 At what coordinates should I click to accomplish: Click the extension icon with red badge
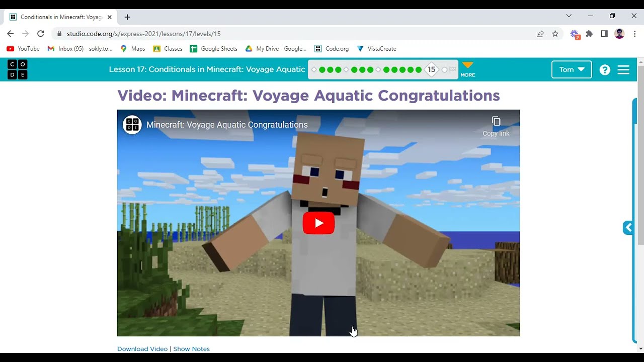click(x=575, y=34)
